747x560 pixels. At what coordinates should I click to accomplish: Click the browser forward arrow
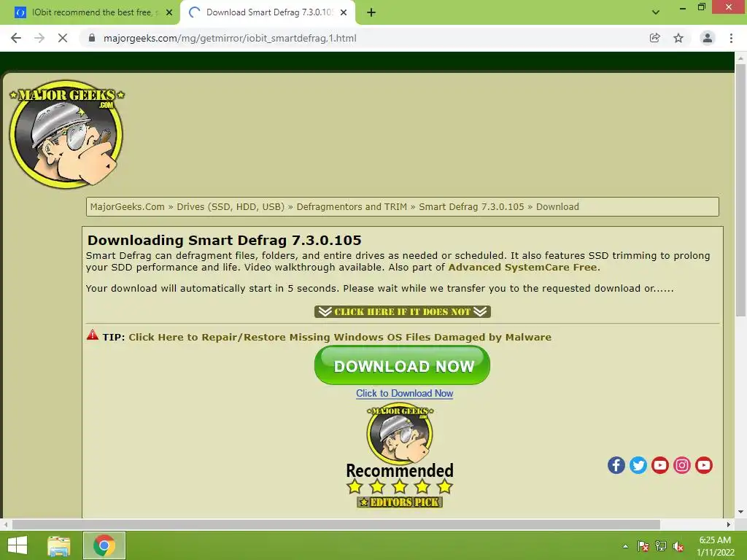click(39, 38)
